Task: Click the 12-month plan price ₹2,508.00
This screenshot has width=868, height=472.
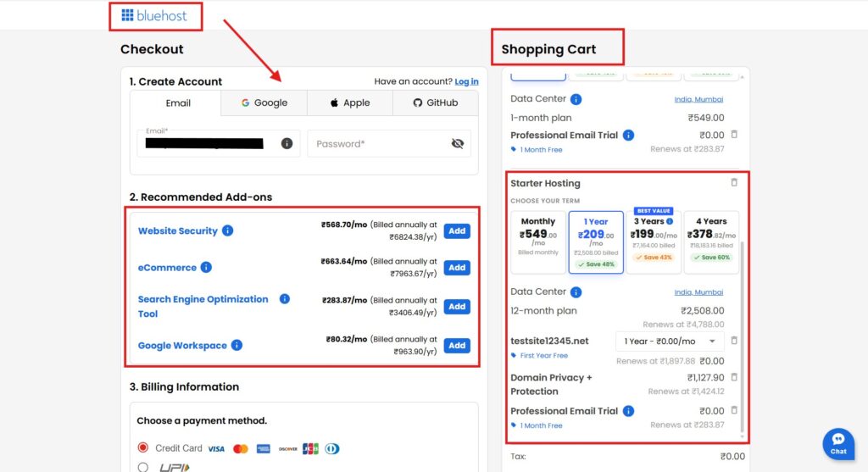Action: coord(703,310)
